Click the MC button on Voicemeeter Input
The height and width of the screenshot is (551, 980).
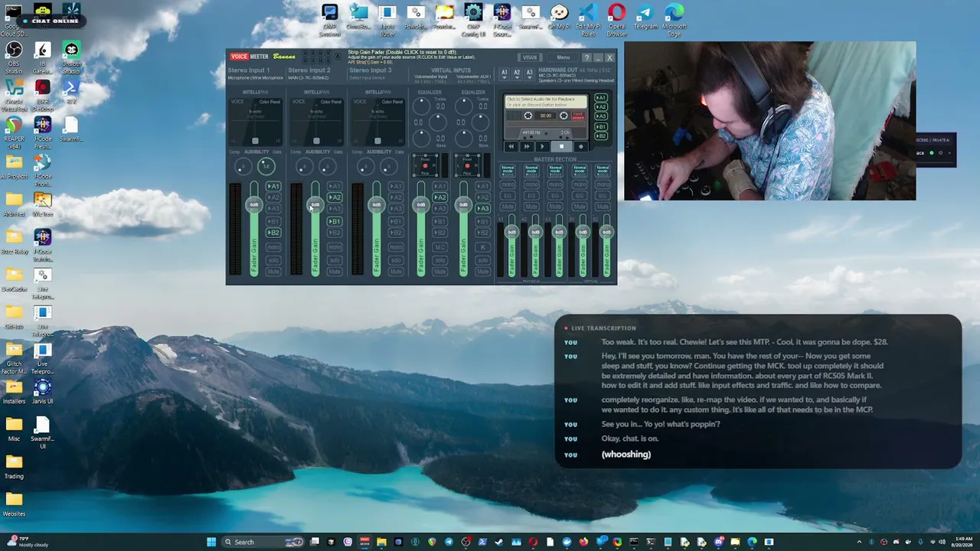tap(440, 248)
